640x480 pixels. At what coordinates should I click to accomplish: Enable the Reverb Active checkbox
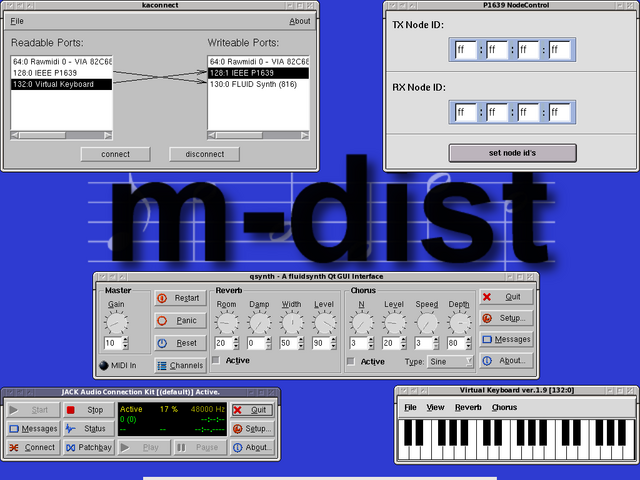pos(217,361)
